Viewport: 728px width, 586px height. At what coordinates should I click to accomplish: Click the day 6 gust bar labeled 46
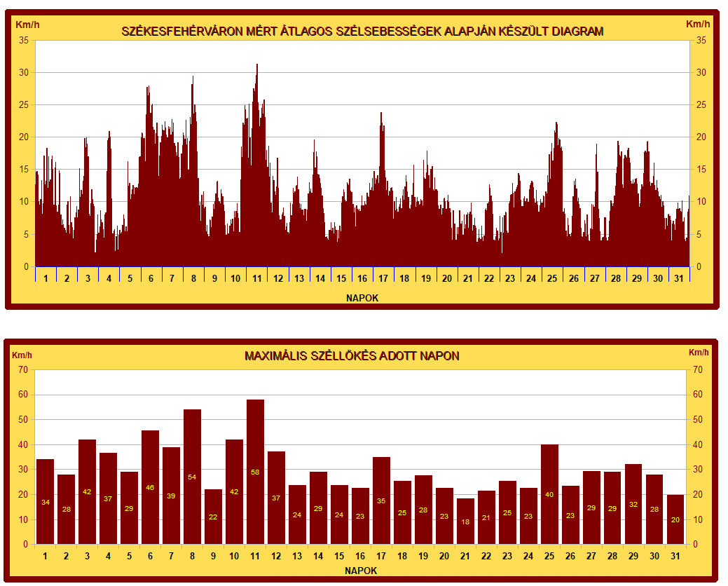pos(150,487)
